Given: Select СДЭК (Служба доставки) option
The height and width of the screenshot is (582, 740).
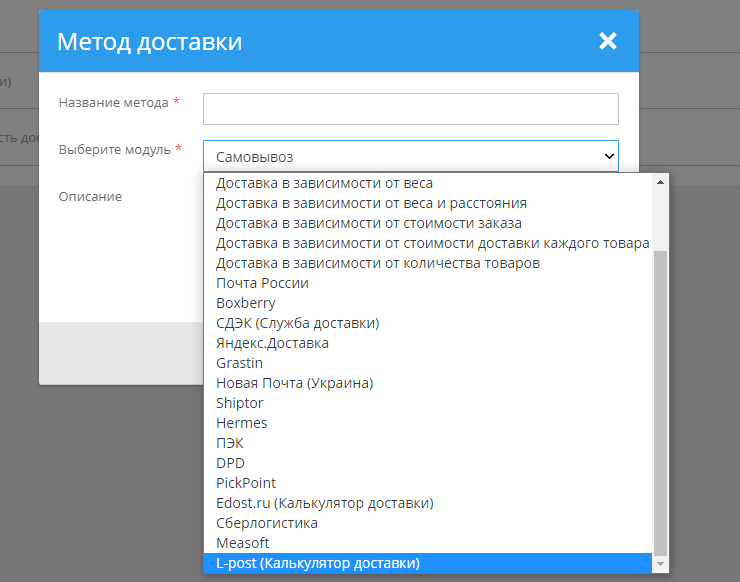Looking at the screenshot, I should click(x=297, y=323).
